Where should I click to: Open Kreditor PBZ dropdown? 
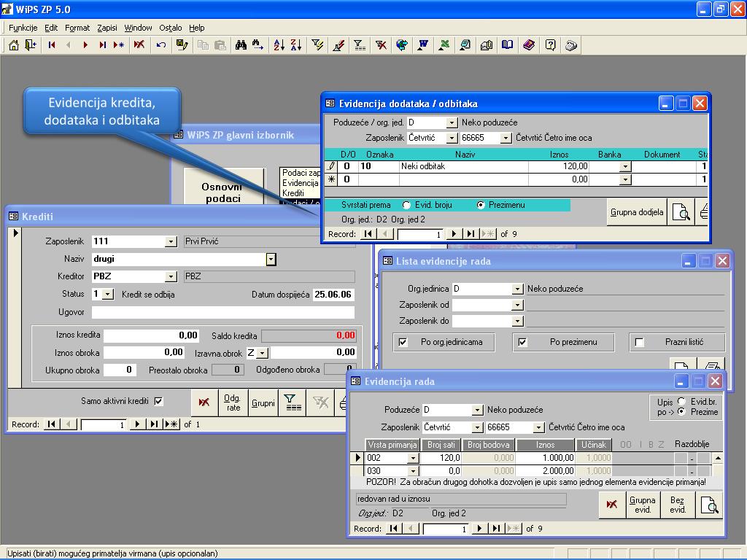[171, 276]
